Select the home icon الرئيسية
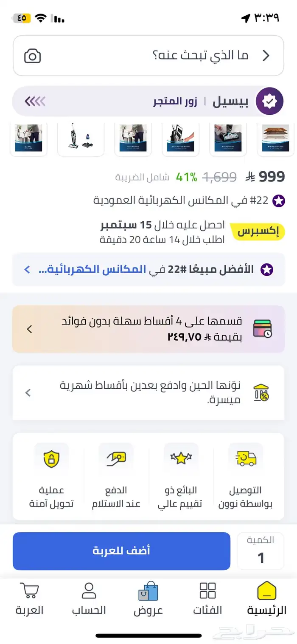 267,590
